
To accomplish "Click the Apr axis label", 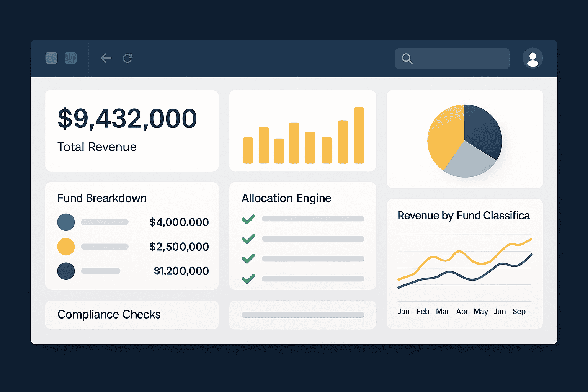I will tap(462, 312).
